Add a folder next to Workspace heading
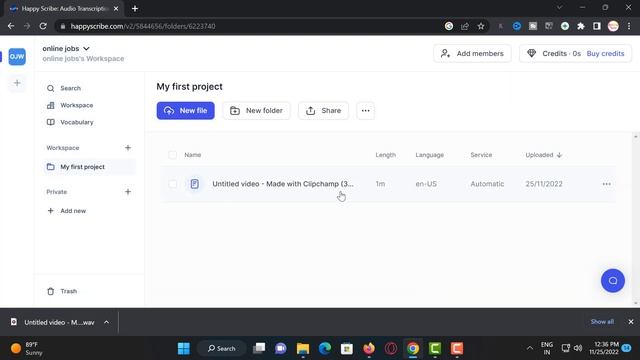Viewport: 640px width, 360px height. point(128,148)
